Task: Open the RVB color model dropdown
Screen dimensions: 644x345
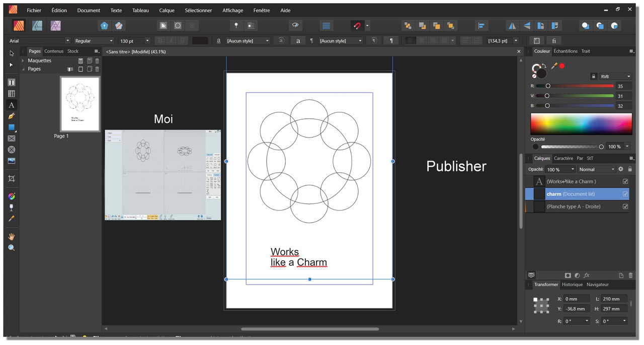Action: [x=615, y=77]
